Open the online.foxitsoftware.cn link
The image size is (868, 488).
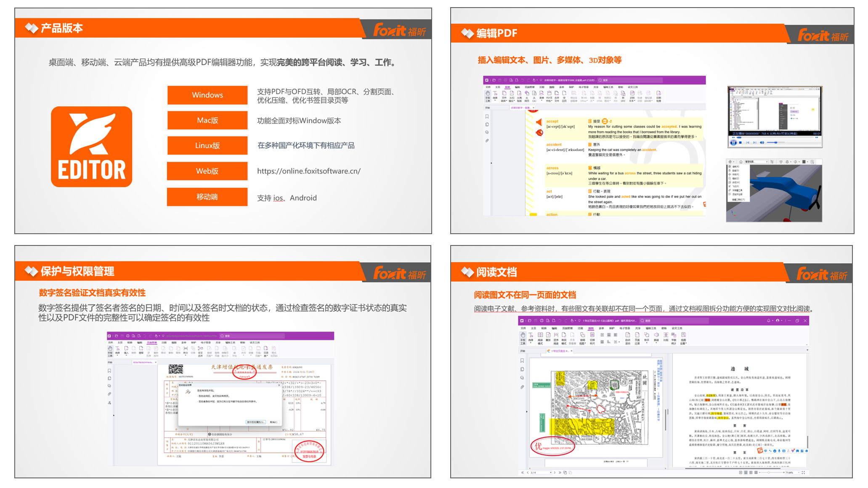point(309,171)
